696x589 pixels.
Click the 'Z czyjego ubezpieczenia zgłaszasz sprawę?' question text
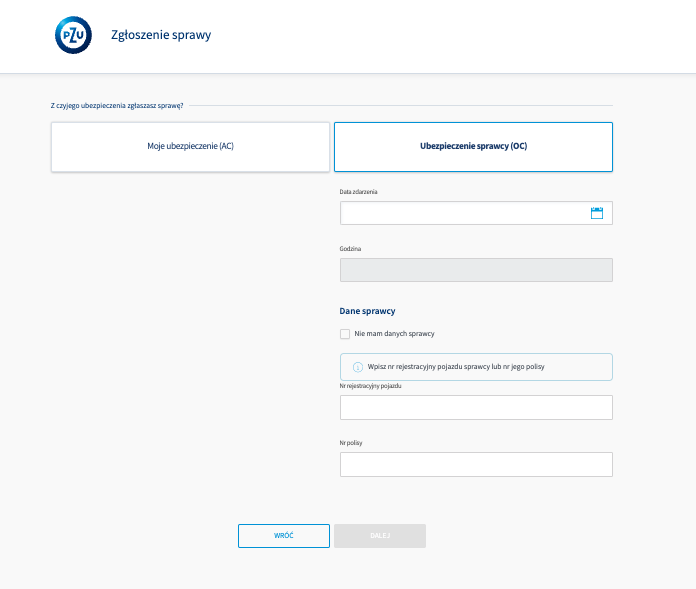coord(117,105)
